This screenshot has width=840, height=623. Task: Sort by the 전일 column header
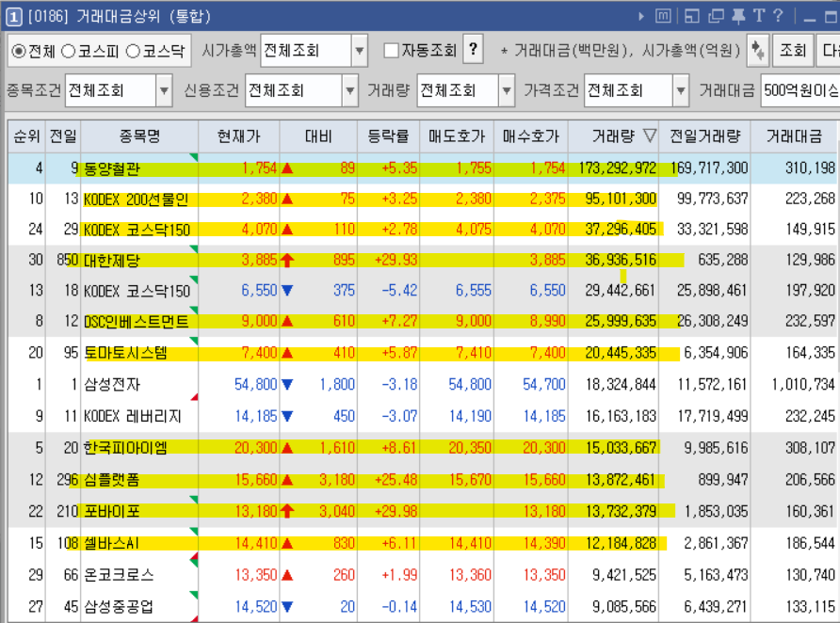pyautogui.click(x=63, y=136)
